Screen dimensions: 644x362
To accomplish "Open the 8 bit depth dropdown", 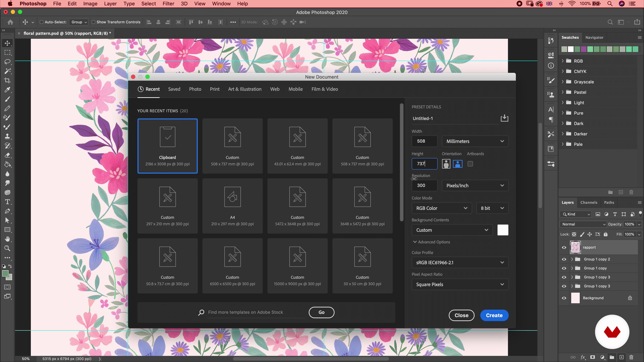I will 492,208.
